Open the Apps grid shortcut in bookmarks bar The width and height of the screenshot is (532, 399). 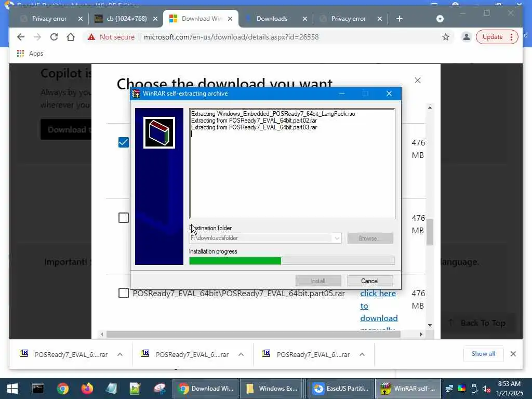pos(20,54)
